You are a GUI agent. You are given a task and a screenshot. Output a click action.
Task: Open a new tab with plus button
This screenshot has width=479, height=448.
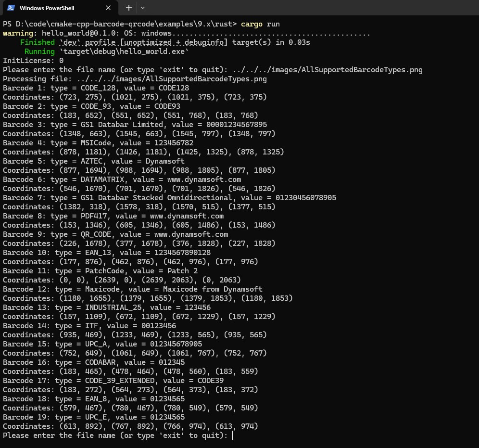point(128,8)
